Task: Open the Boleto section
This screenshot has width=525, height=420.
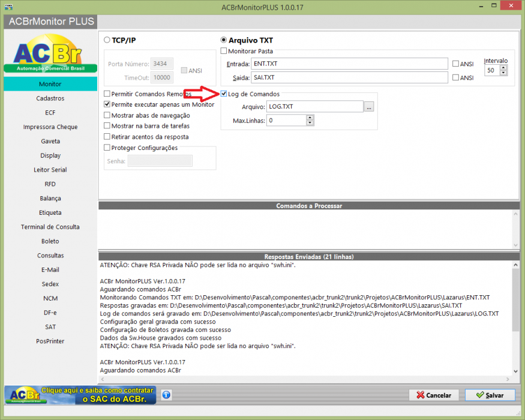Action: [50, 241]
